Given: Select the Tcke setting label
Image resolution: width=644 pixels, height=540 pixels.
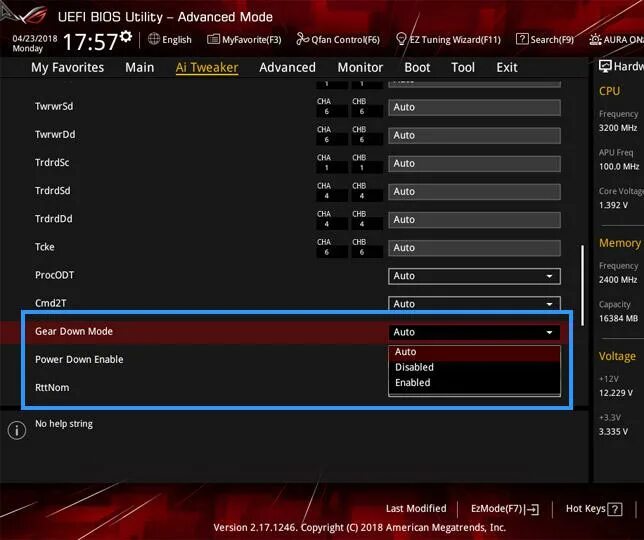Looking at the screenshot, I should point(45,247).
